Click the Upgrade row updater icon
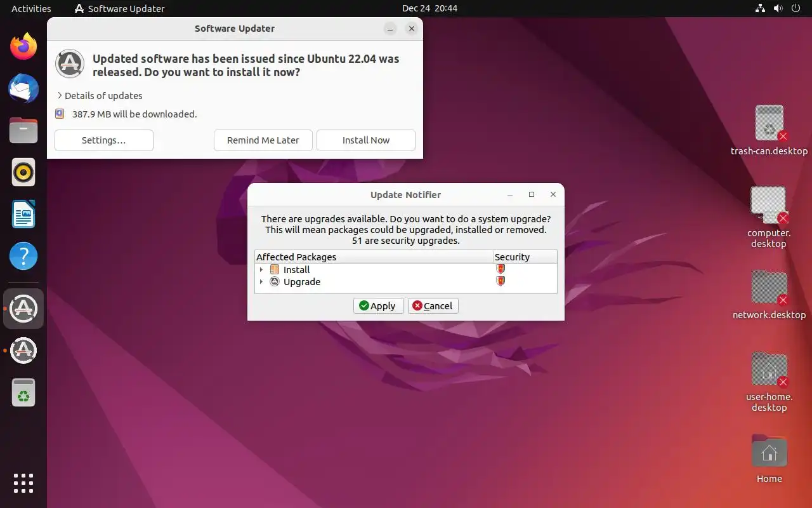 point(275,281)
